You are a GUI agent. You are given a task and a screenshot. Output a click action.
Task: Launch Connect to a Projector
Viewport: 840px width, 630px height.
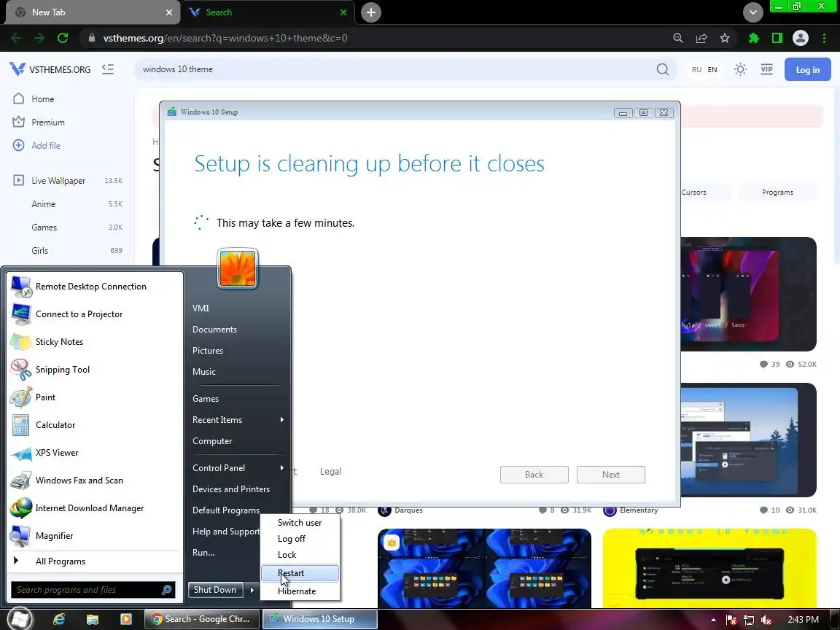pyautogui.click(x=94, y=314)
